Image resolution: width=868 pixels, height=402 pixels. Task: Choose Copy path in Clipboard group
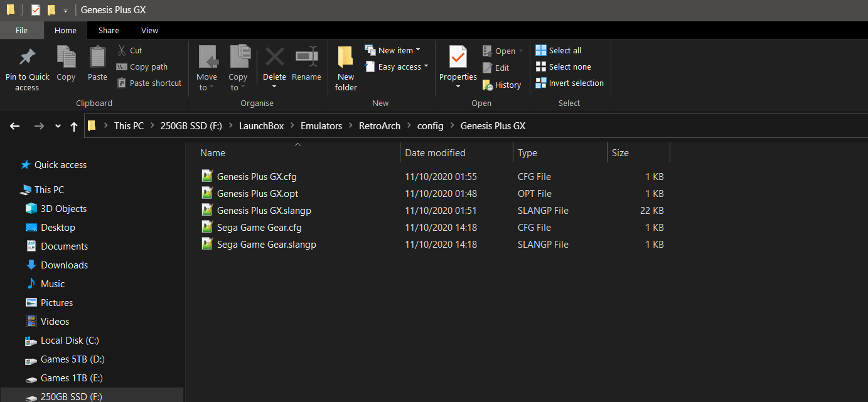tap(142, 66)
